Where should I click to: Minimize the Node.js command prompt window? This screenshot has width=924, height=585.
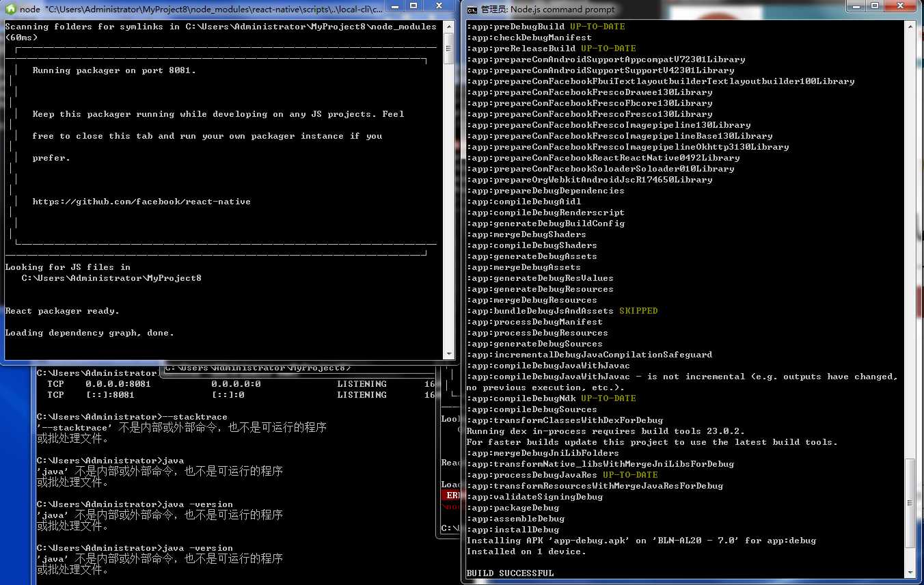(x=857, y=5)
